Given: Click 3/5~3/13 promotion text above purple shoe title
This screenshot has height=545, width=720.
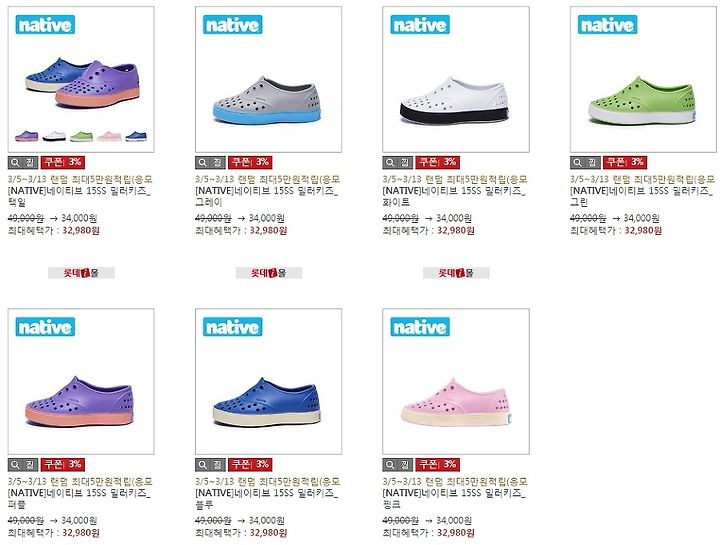Looking at the screenshot, I should pos(80,481).
